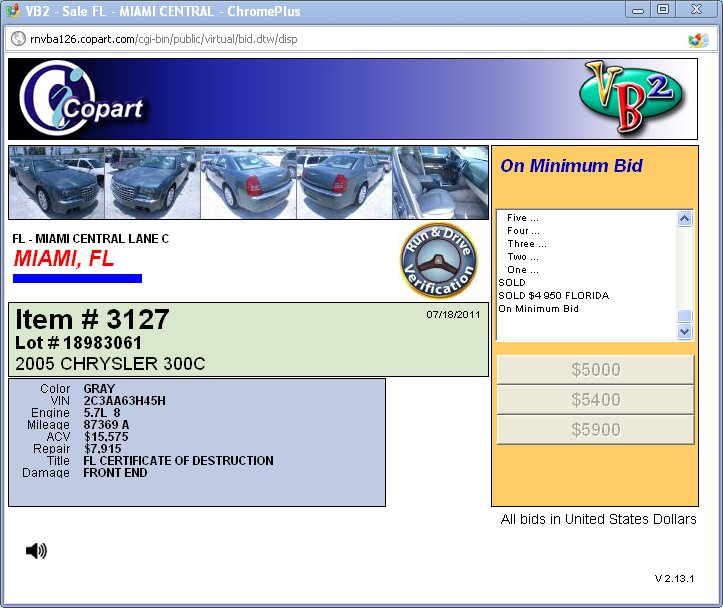Screen dimensions: 723x608
Task: Open the ChromePlus extension icon in address bar
Action: coord(698,40)
